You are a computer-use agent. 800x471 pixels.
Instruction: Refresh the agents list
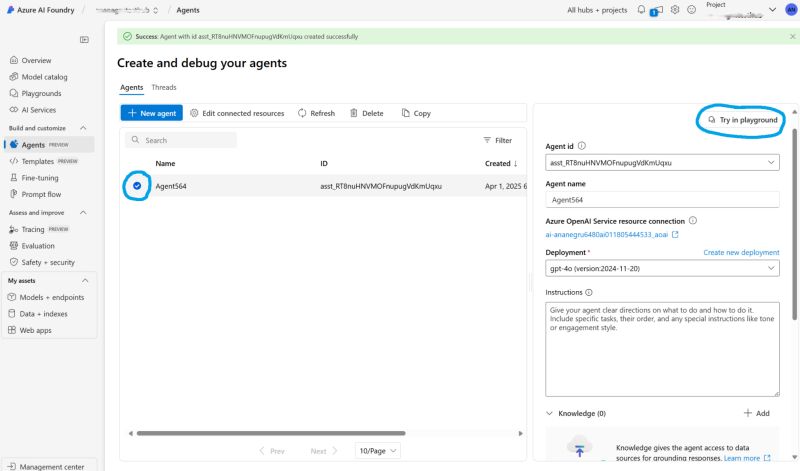coord(316,113)
